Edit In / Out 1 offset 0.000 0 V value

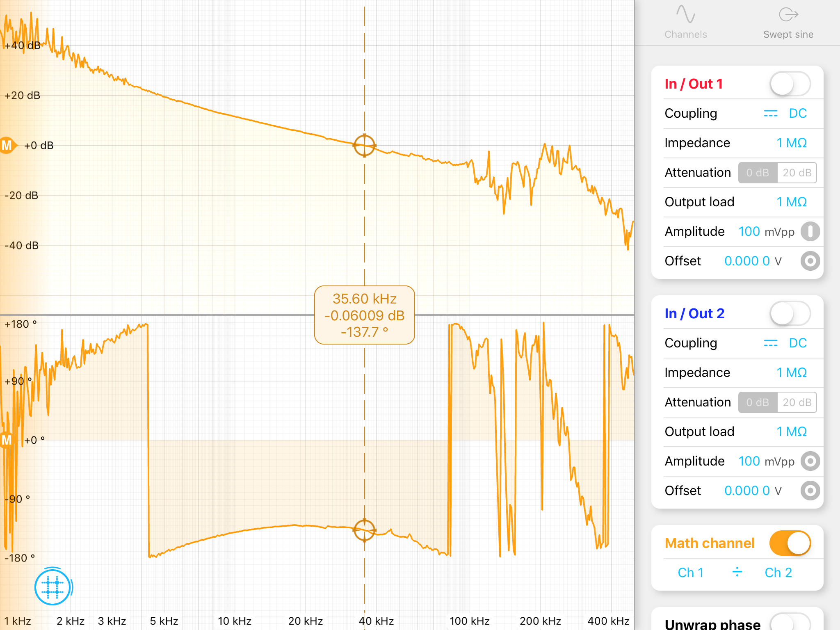[x=753, y=261]
